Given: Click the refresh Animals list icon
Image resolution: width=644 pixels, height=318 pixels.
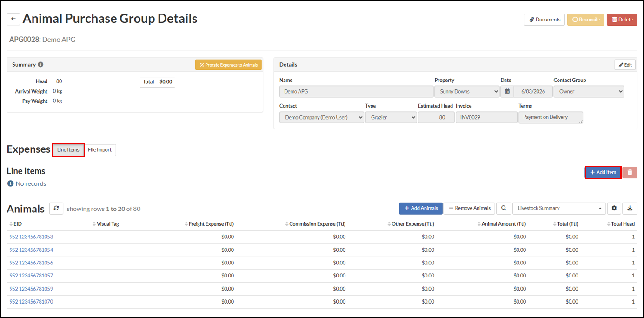Looking at the screenshot, I should pyautogui.click(x=56, y=209).
